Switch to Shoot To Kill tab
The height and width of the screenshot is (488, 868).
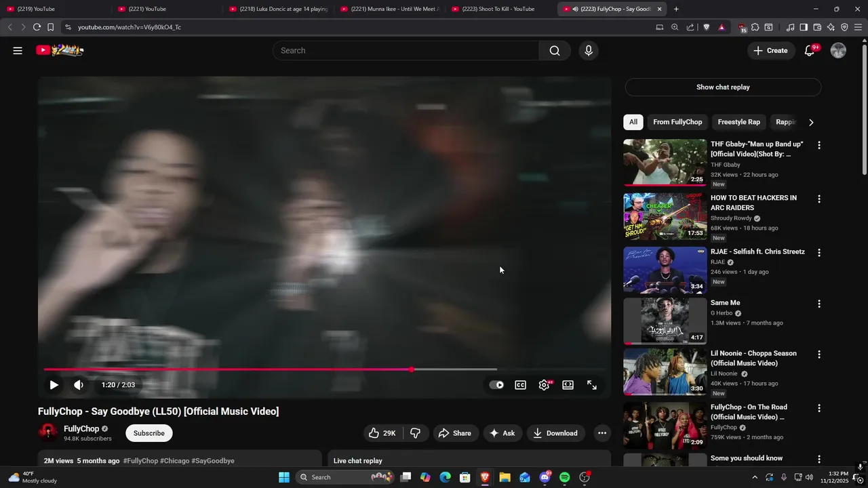point(501,9)
